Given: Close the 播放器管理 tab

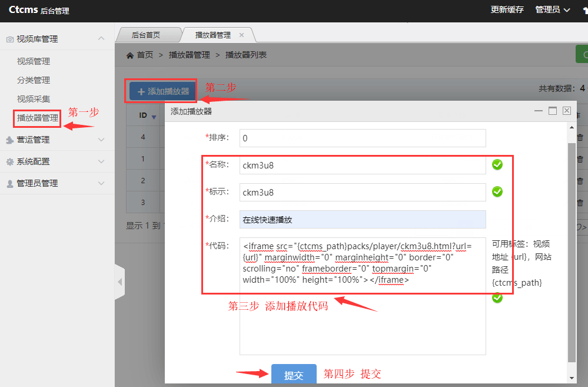Looking at the screenshot, I should click(241, 35).
